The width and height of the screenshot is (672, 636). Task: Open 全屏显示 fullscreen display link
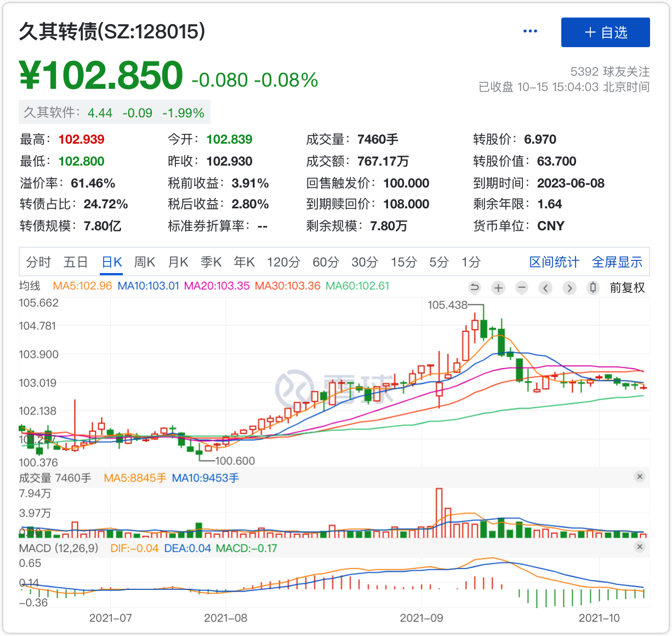(x=617, y=262)
